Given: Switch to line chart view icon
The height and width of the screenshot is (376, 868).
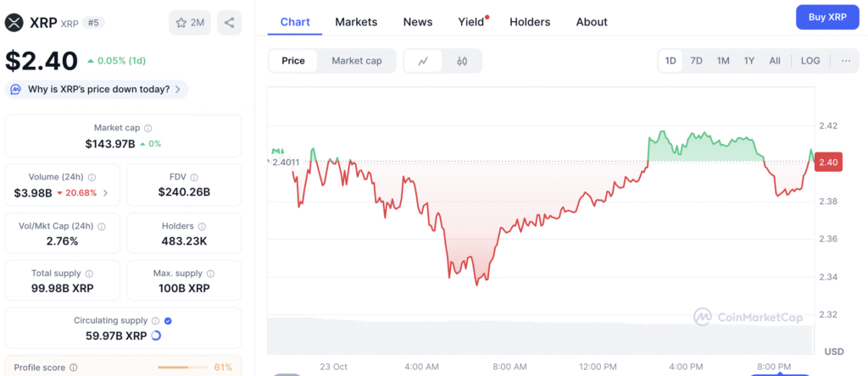Looking at the screenshot, I should (x=423, y=61).
